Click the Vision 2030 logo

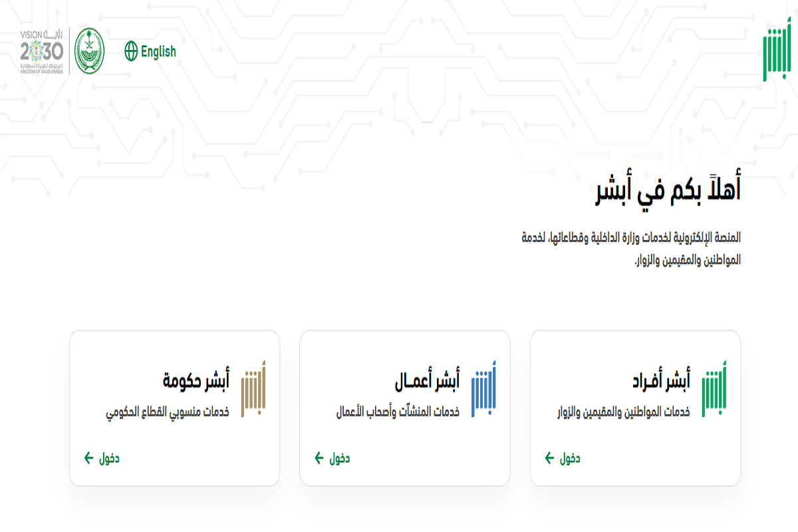[41, 51]
